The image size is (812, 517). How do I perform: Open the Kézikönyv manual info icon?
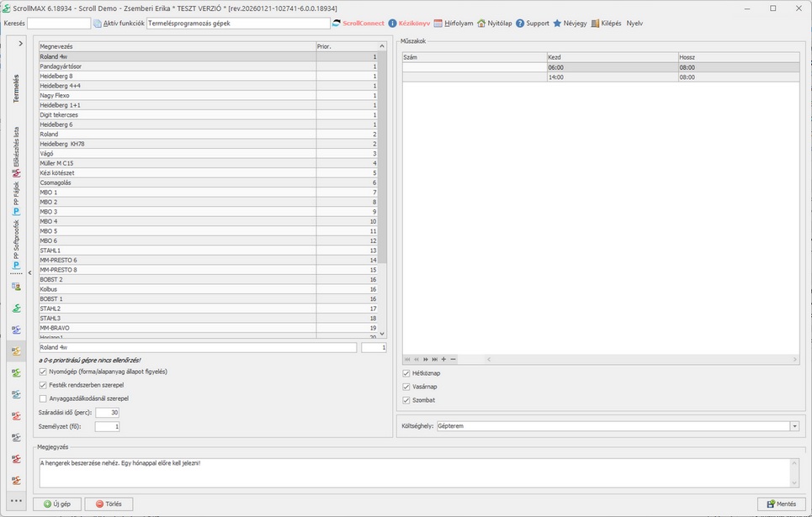click(x=392, y=24)
